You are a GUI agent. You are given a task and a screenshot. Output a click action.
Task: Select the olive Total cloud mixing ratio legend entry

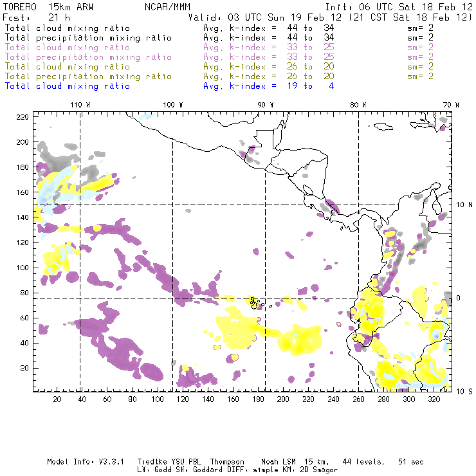coord(68,66)
